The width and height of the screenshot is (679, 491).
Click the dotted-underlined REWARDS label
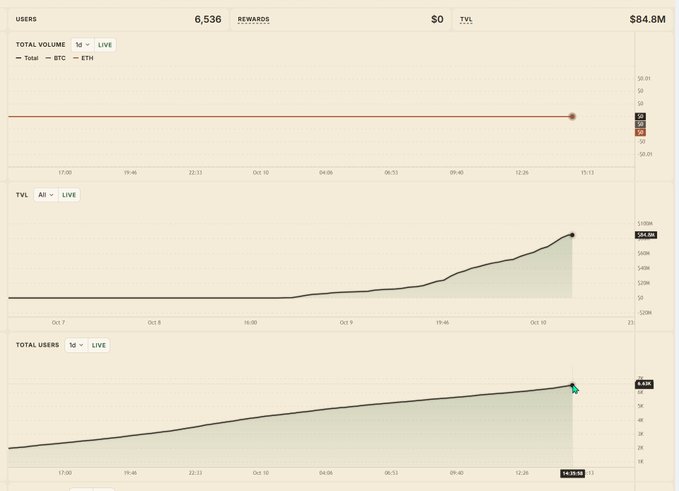pos(253,19)
